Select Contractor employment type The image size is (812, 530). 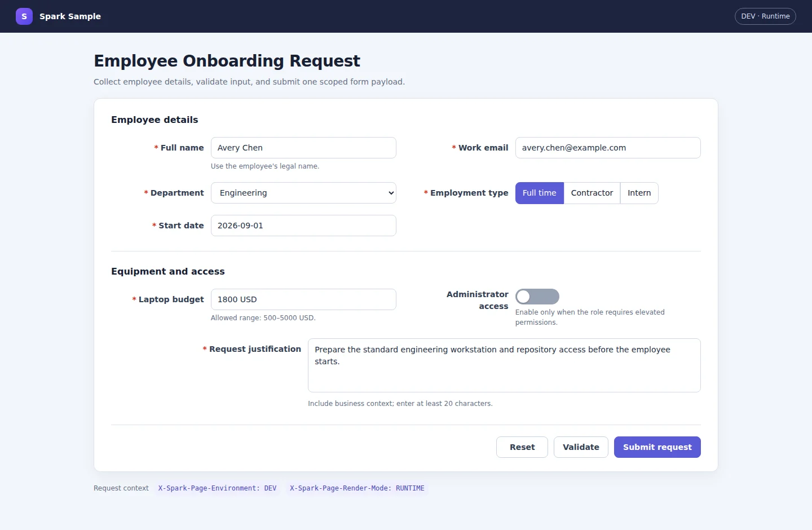592,193
